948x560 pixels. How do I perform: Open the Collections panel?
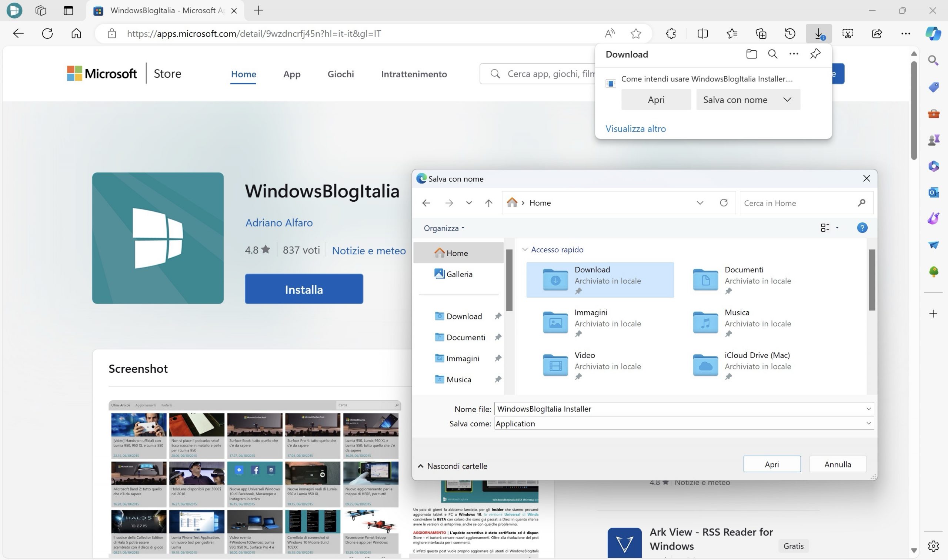tap(761, 33)
